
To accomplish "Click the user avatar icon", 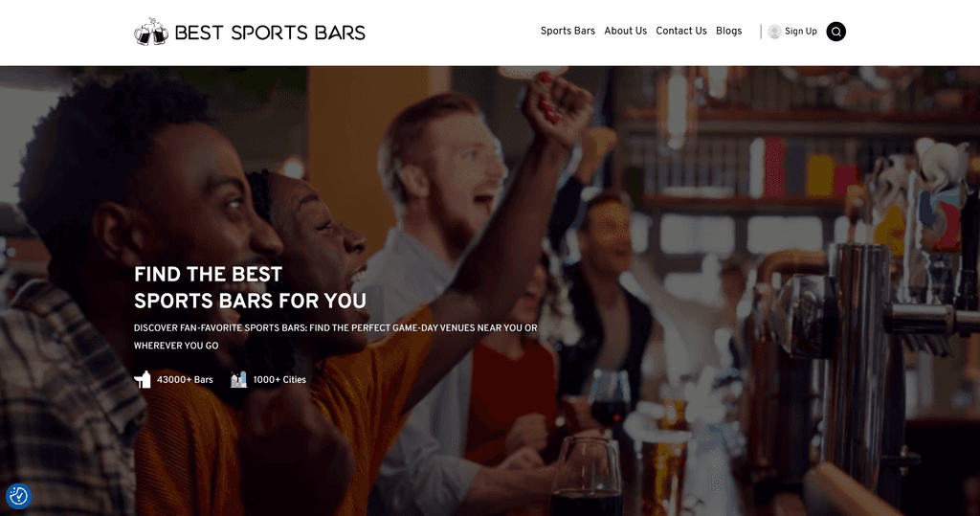I will [774, 32].
